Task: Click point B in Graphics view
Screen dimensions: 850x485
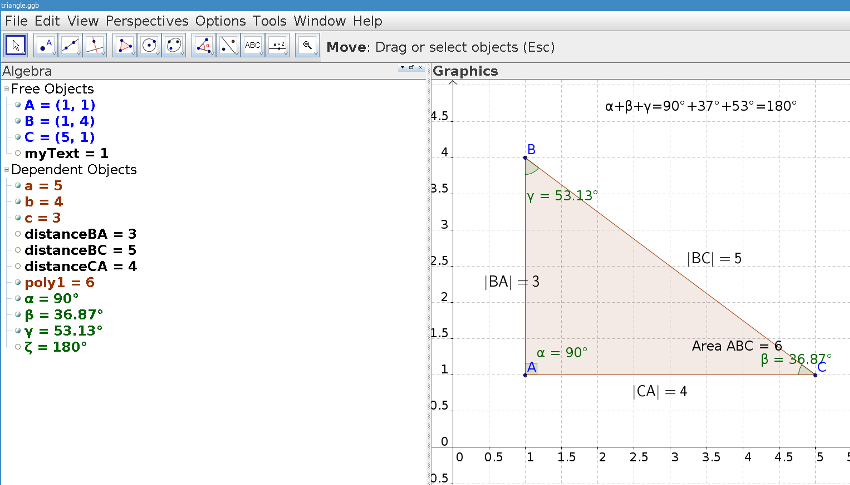Action: 525,158
